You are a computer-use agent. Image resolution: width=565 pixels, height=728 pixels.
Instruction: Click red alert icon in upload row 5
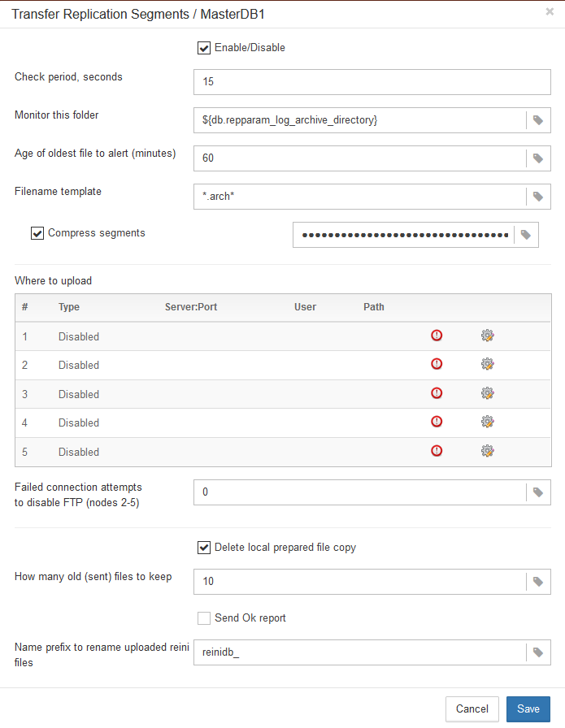point(437,451)
